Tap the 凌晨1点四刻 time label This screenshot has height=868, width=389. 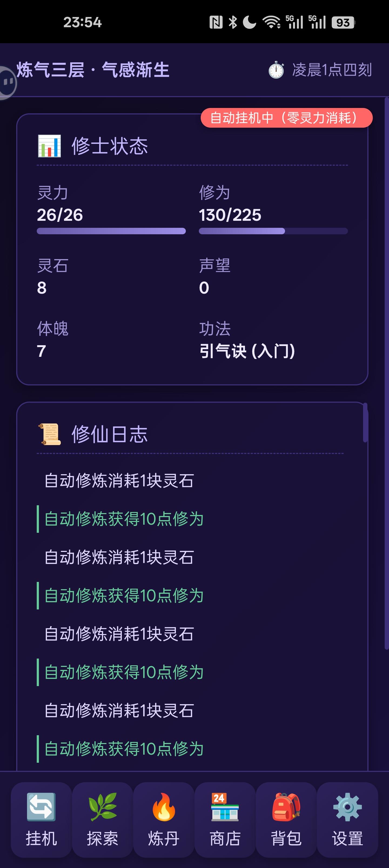click(x=332, y=70)
